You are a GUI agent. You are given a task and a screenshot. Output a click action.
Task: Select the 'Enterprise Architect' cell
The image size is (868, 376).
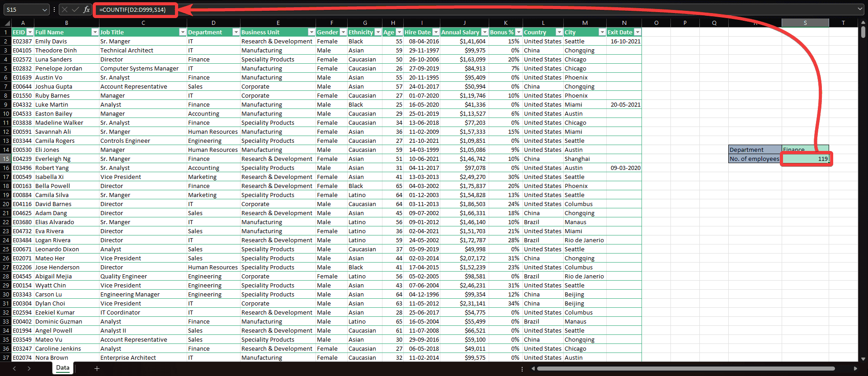143,357
